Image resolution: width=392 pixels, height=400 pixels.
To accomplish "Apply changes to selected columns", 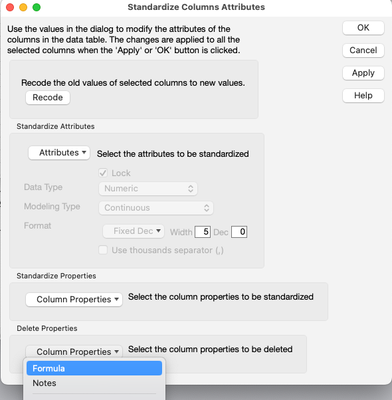I will (x=363, y=73).
